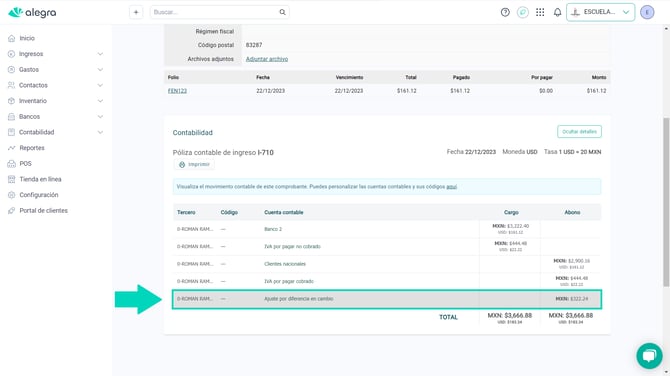Click the Tercero column header
Viewport: 670px width, 376px height.
186,212
